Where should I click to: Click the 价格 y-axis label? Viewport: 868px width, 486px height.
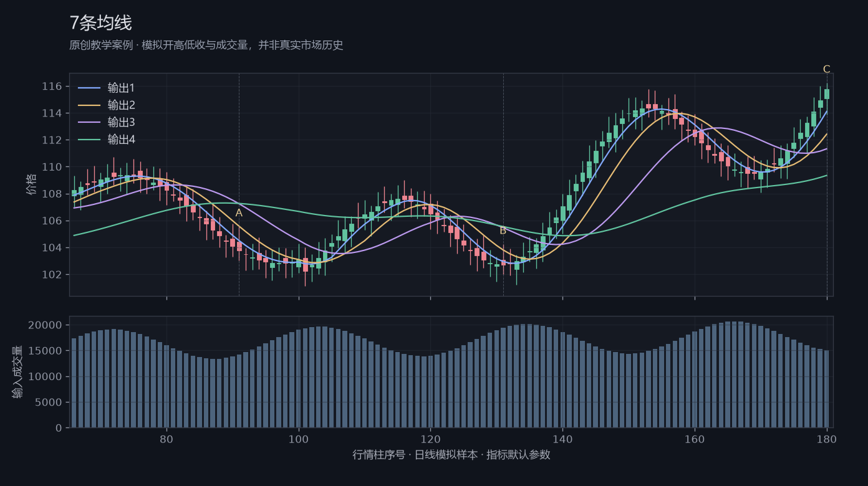click(32, 184)
